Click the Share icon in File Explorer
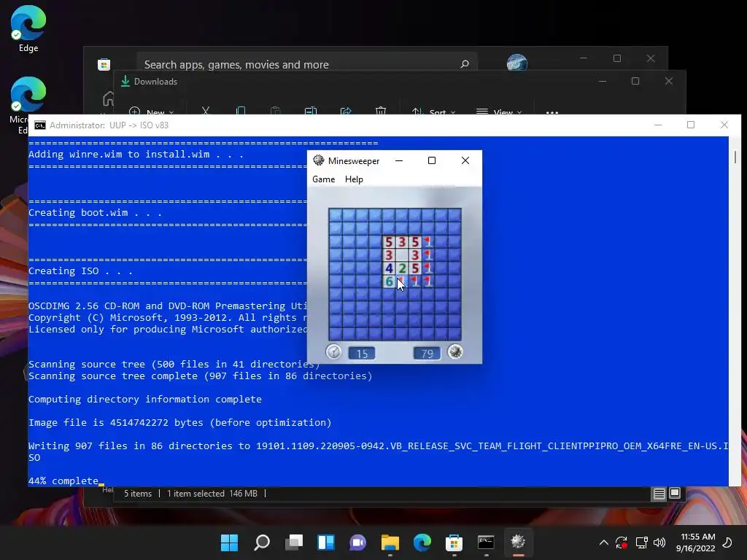This screenshot has width=747, height=560. [346, 112]
